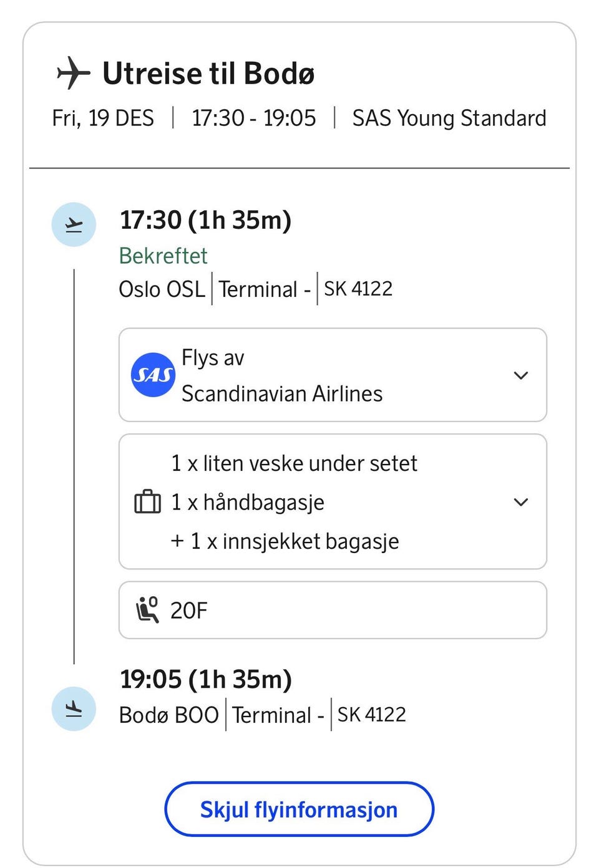
Task: Click flight number SK 4122 beside Oslo
Action: (x=358, y=289)
